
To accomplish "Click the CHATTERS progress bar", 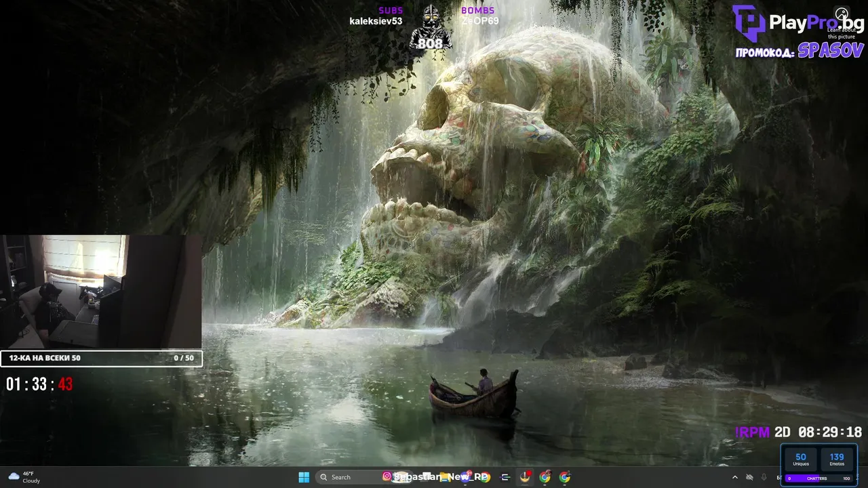I will point(819,479).
